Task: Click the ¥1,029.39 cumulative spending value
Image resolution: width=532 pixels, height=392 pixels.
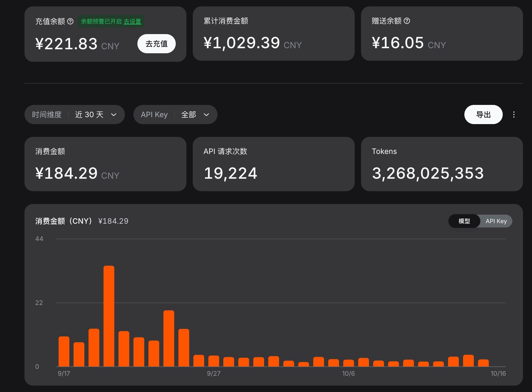Action: (x=242, y=43)
